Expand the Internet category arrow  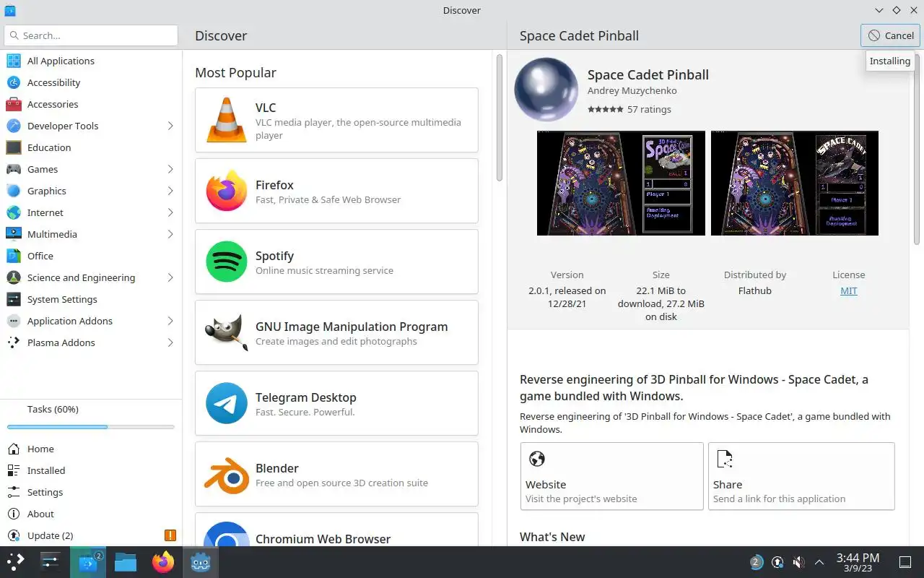[170, 212]
